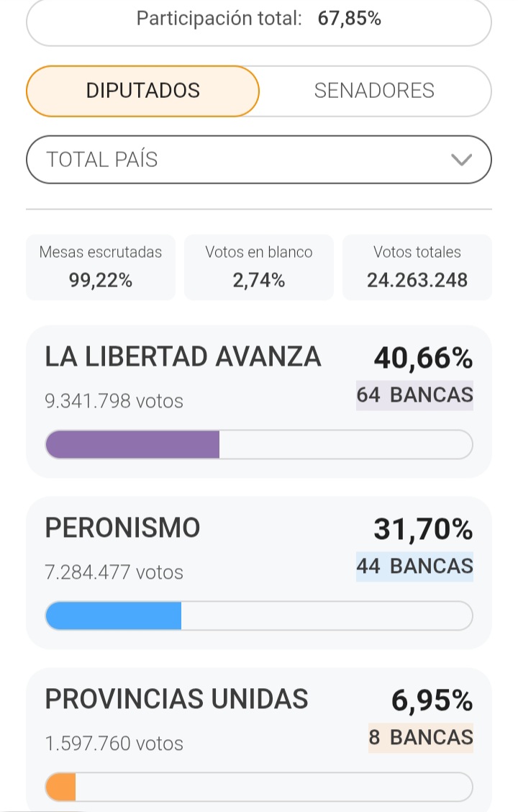Viewport: 518px width, 812px height.
Task: Click the 8 BANCAS badge
Action: (x=421, y=738)
